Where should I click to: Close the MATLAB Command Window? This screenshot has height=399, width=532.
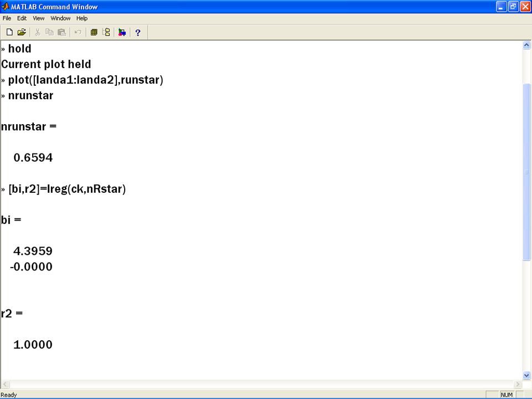point(525,7)
